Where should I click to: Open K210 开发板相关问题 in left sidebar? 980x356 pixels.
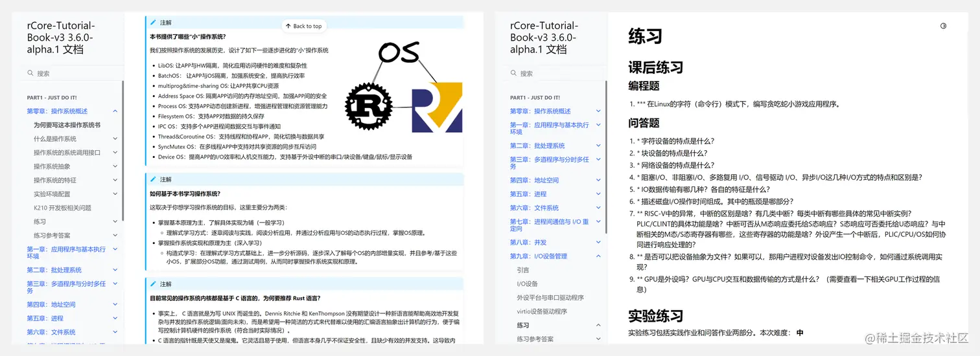62,208
